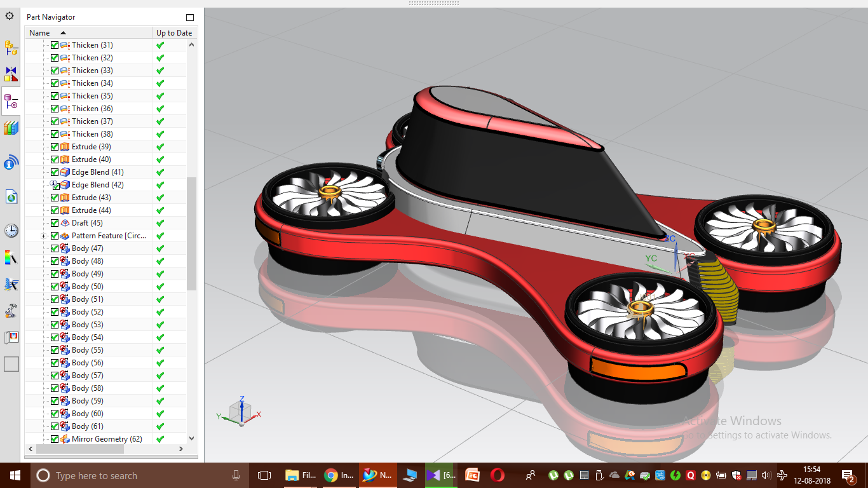This screenshot has height=488, width=868.
Task: Open the Action Center notifications
Action: click(x=848, y=475)
